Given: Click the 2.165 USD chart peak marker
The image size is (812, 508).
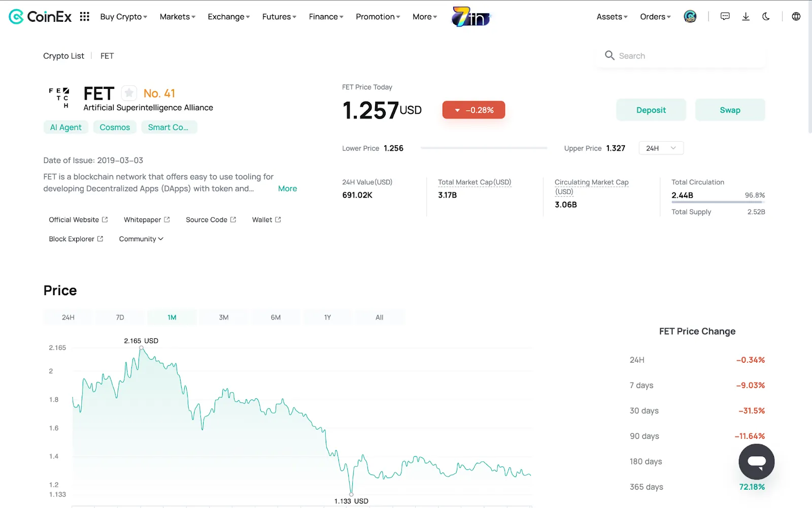Looking at the screenshot, I should [x=141, y=347].
